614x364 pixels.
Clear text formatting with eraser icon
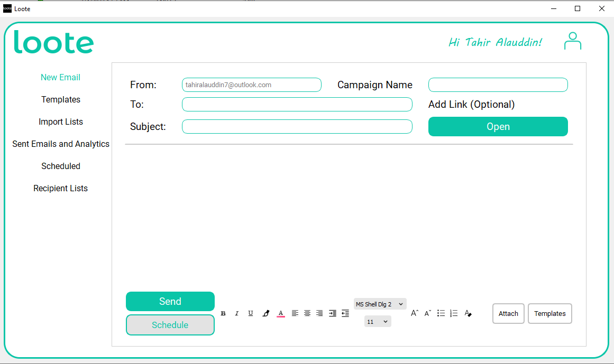[x=468, y=313]
